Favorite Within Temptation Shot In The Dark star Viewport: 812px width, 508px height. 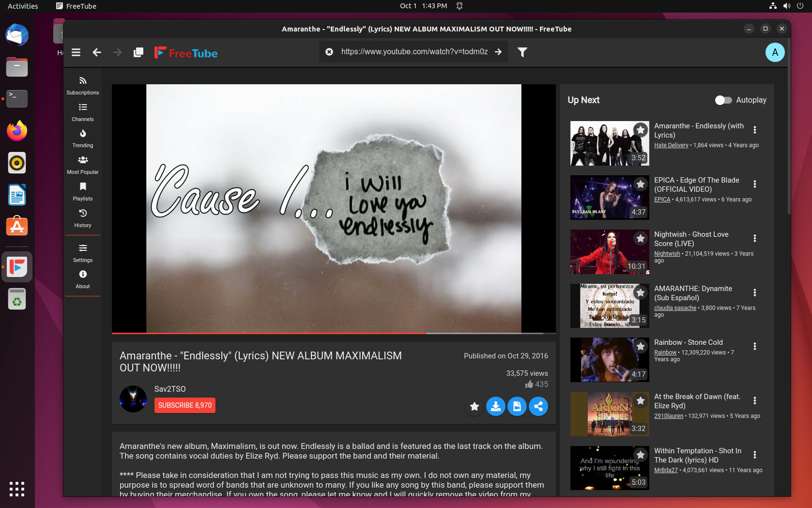(x=641, y=455)
